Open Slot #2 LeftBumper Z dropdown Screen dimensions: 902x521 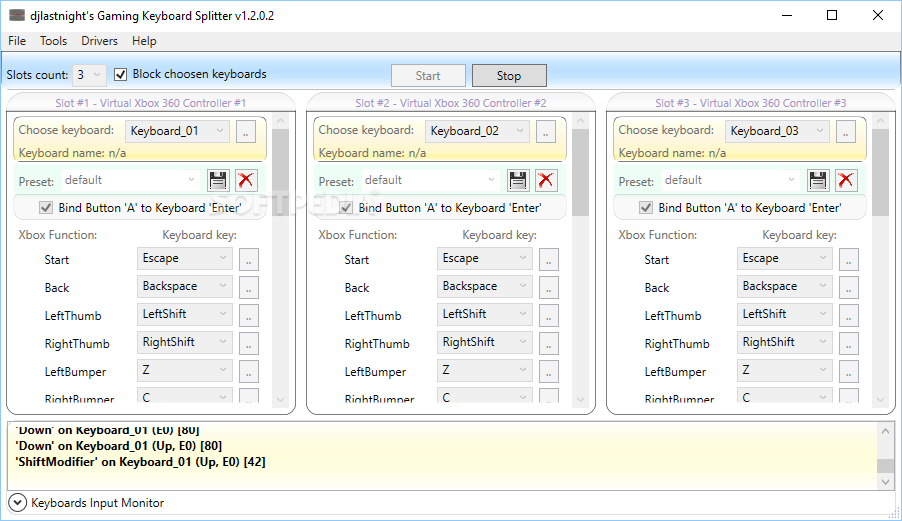tap(484, 370)
